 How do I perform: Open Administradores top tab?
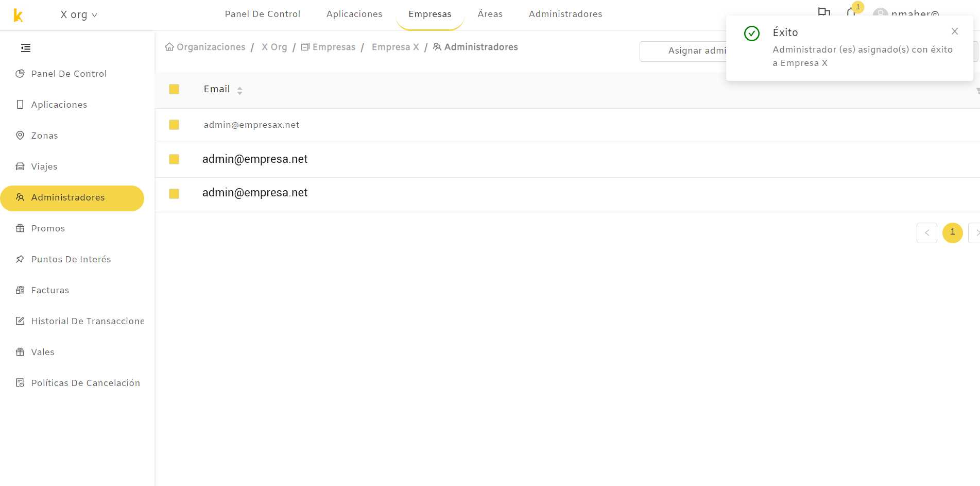click(x=565, y=14)
